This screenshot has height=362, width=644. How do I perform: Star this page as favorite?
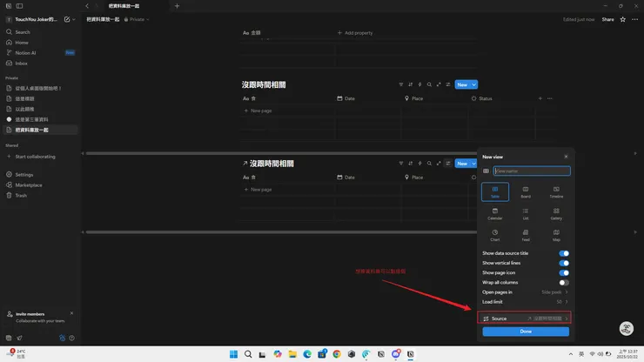point(622,19)
